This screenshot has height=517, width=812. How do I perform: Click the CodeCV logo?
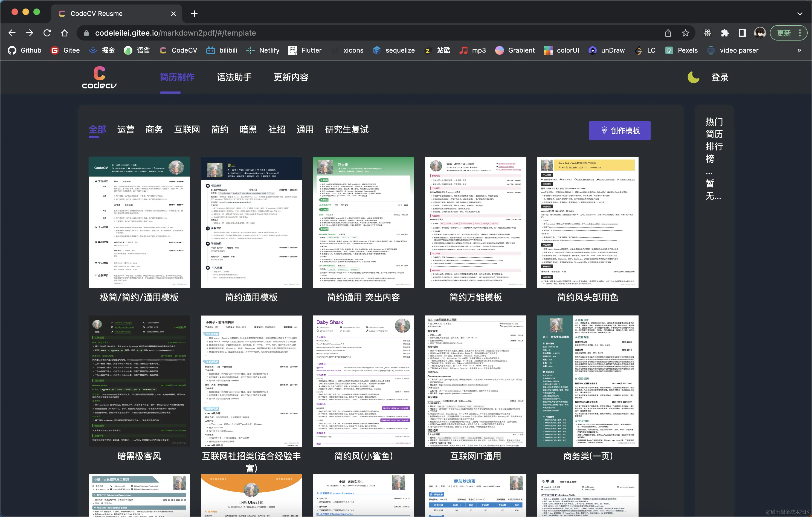tap(99, 77)
